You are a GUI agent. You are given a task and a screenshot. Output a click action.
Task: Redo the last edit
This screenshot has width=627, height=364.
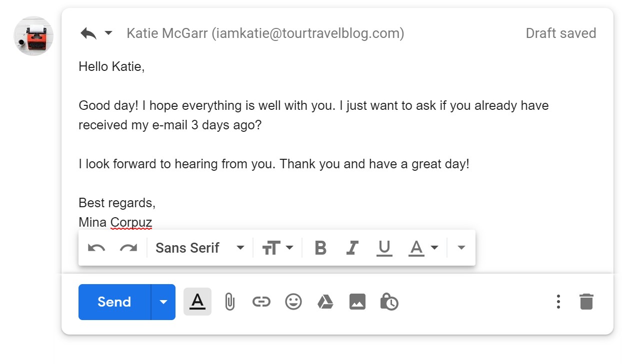pyautogui.click(x=128, y=248)
